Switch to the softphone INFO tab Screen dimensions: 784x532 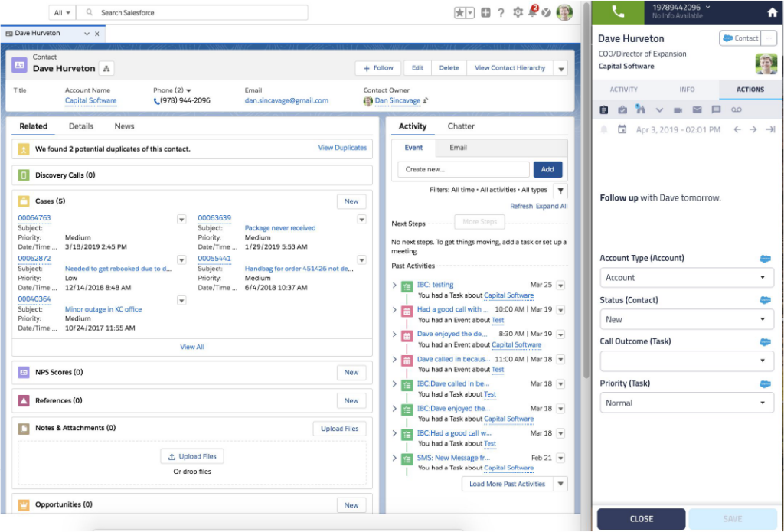click(x=687, y=90)
